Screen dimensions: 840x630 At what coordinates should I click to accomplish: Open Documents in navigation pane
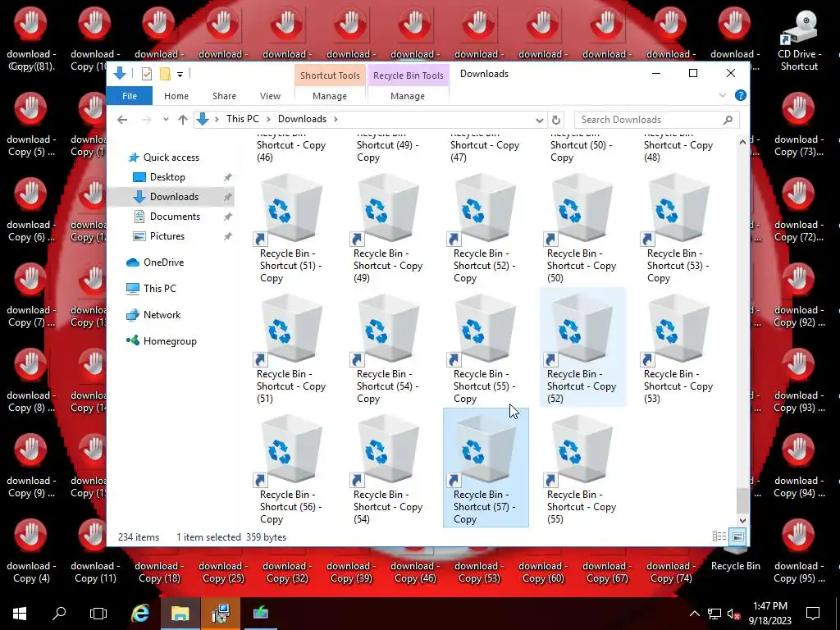(x=175, y=217)
